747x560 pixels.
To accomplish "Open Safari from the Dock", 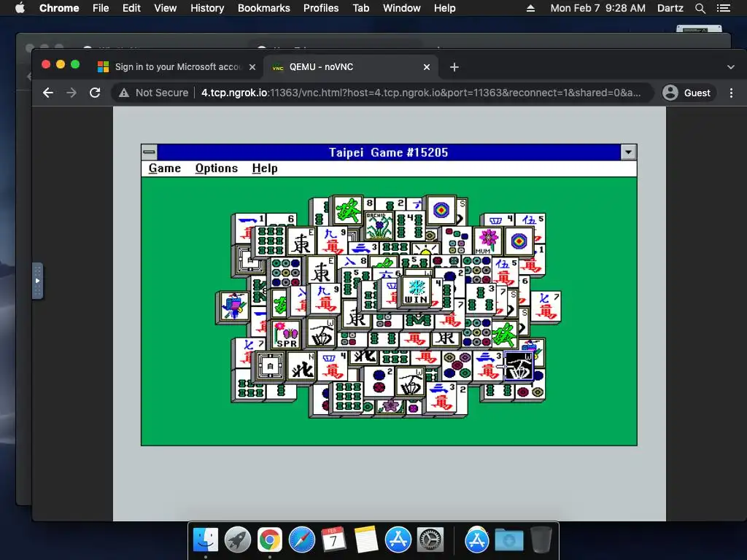I will (x=302, y=540).
